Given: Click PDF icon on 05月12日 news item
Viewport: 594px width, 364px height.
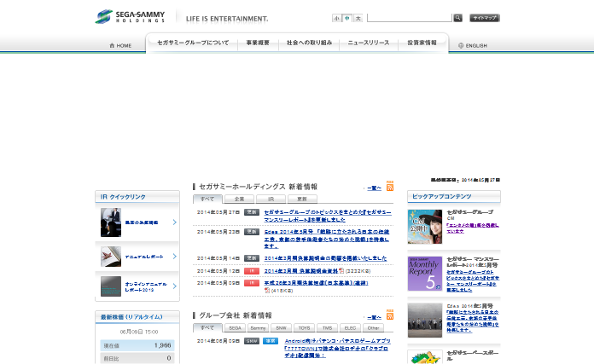Looking at the screenshot, I should click(341, 271).
